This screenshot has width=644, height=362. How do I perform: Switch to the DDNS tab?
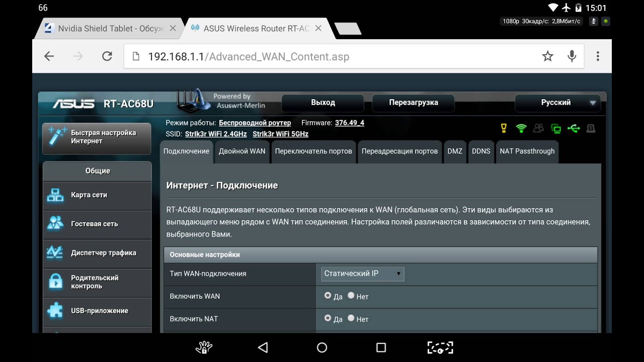(x=481, y=151)
